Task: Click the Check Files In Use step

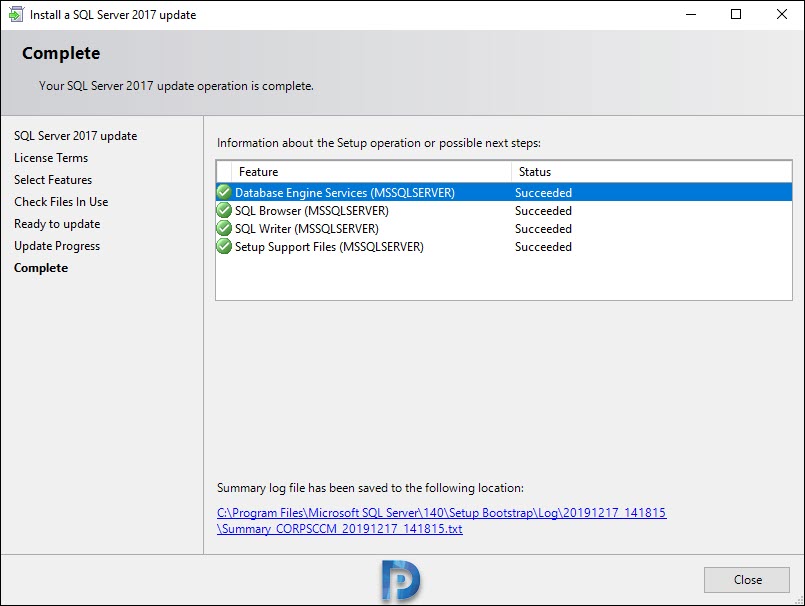Action: click(x=61, y=202)
